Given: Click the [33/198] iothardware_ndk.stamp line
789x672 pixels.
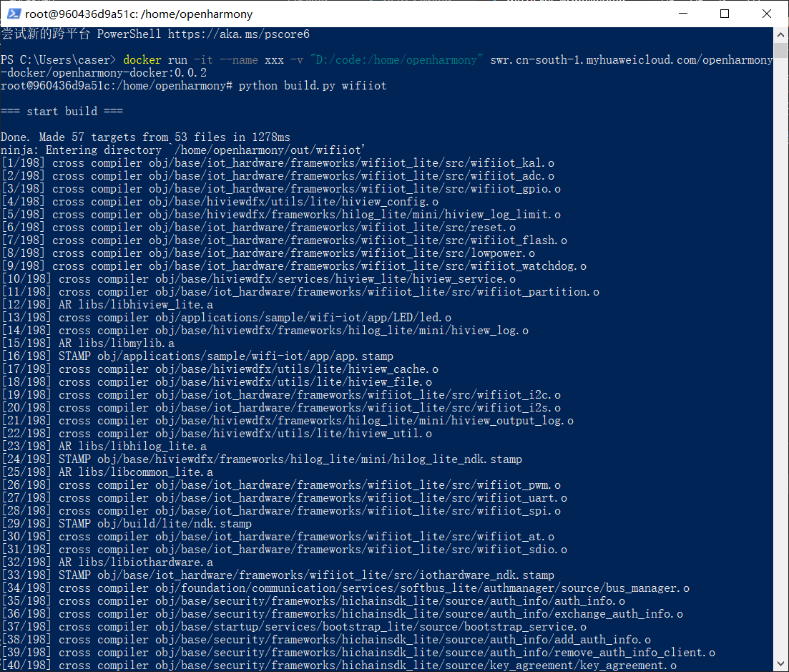Looking at the screenshot, I should 278,575.
